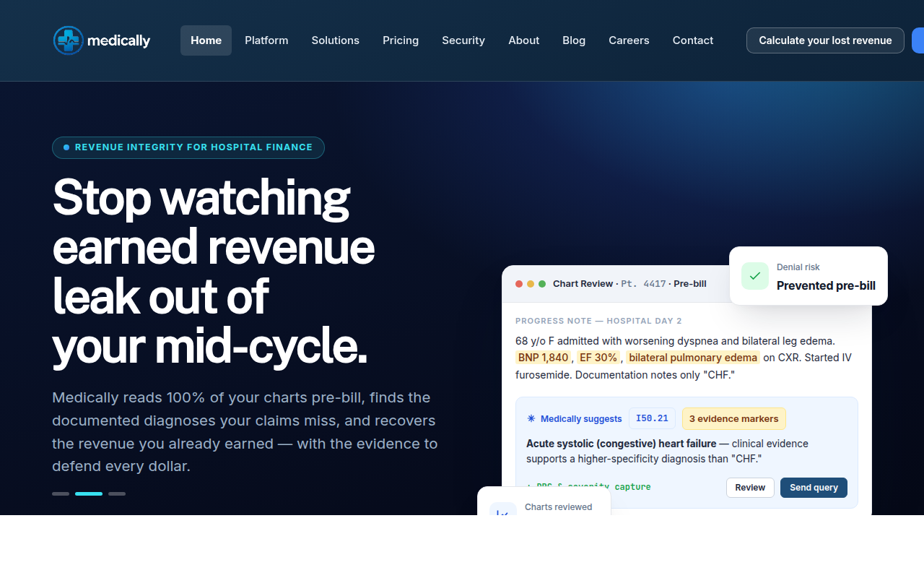Click the red window dot in Chart Review
The width and height of the screenshot is (924, 578).
pyautogui.click(x=519, y=284)
